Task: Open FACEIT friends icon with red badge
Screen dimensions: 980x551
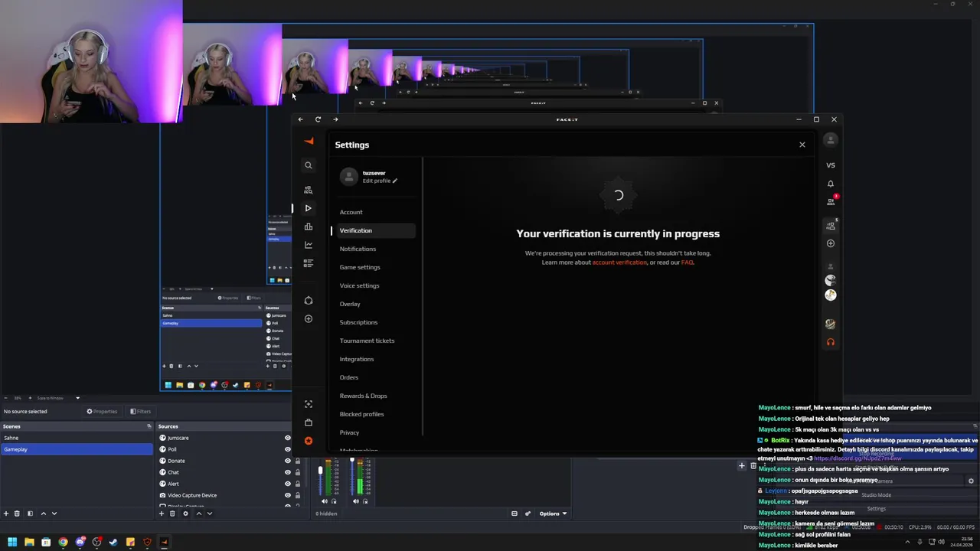Action: (x=831, y=201)
